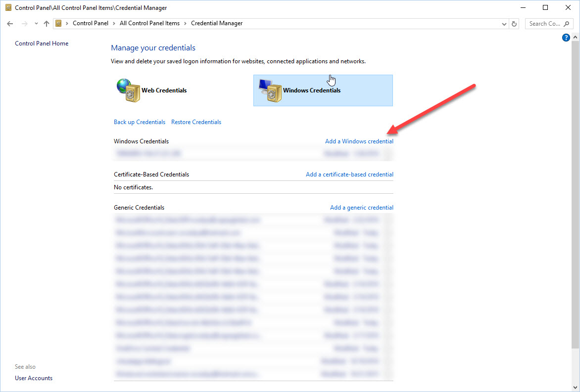This screenshot has width=580, height=392.
Task: Click the Web Credentials globe safe icon
Action: click(x=128, y=90)
